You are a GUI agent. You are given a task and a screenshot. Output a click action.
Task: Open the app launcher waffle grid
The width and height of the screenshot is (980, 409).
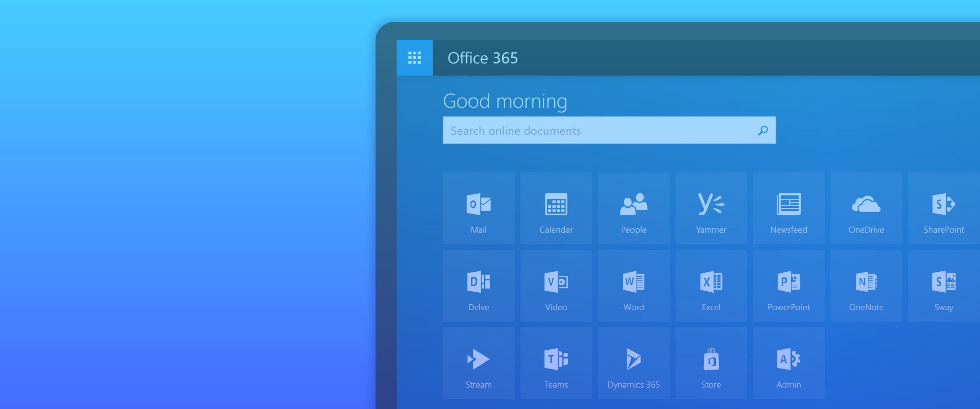[x=415, y=58]
